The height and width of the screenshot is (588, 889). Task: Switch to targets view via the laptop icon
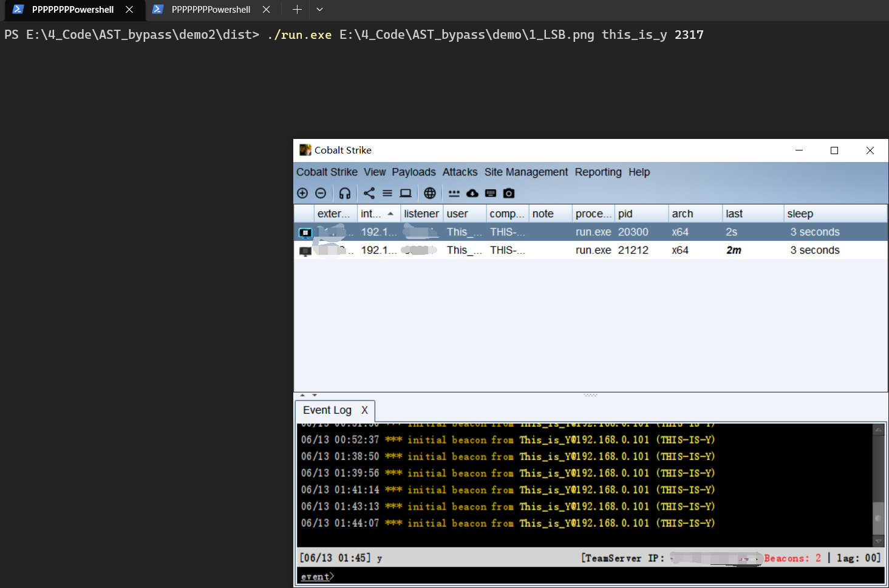coord(406,193)
